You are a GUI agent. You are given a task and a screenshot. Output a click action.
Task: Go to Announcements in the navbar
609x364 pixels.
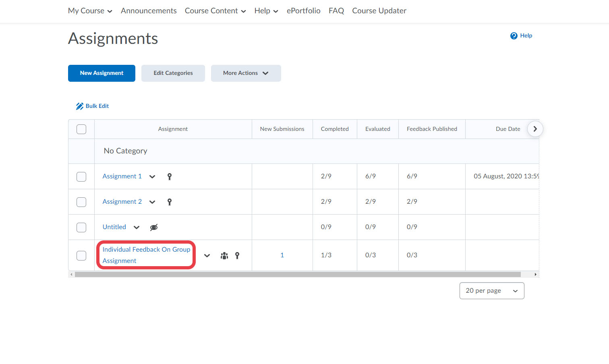click(149, 11)
